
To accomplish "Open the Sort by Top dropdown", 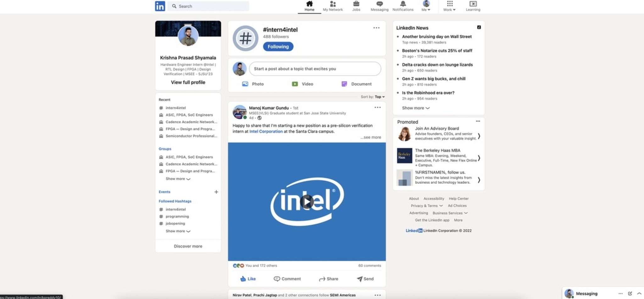I will click(x=379, y=97).
